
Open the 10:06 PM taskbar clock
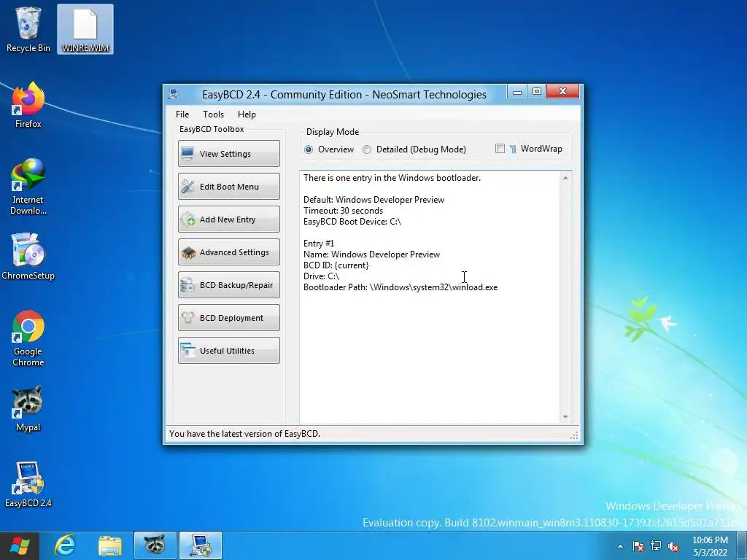click(710, 546)
